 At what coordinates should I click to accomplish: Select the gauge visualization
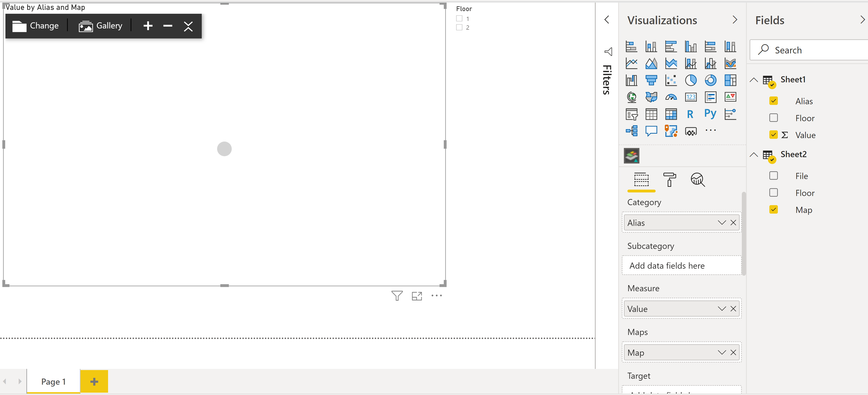pos(671,97)
